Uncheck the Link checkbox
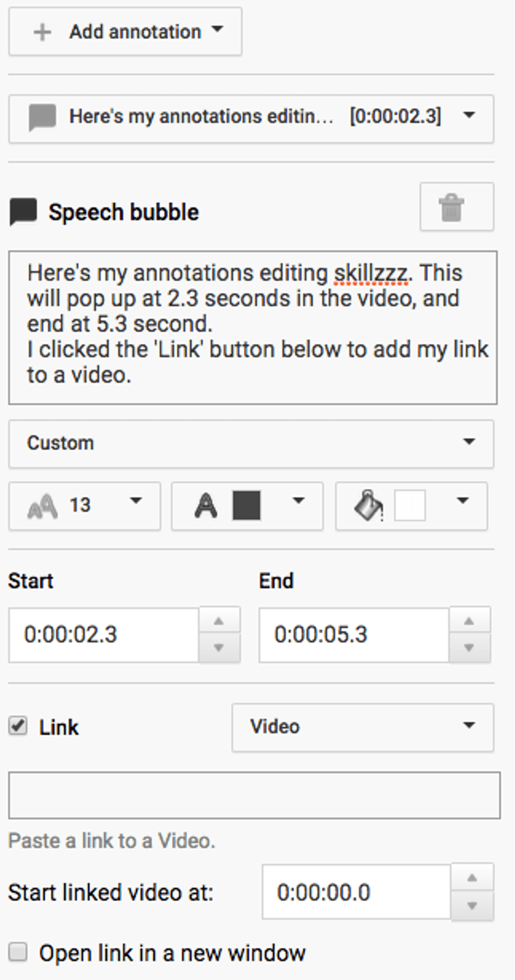515x980 pixels. click(17, 726)
